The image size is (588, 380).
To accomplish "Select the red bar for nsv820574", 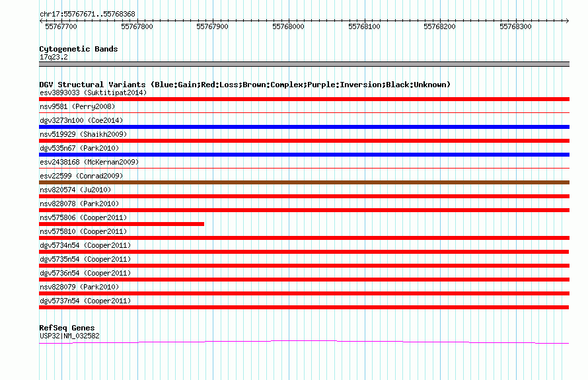I will (x=304, y=196).
